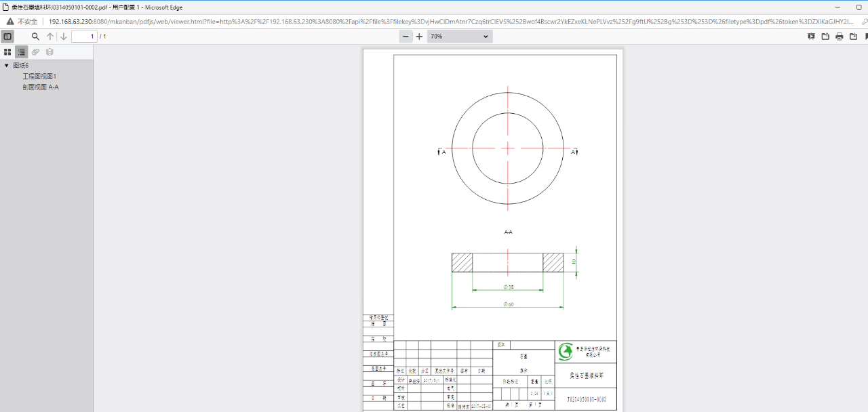868x412 pixels.
Task: Zoom in with the plus button
Action: [x=419, y=37]
